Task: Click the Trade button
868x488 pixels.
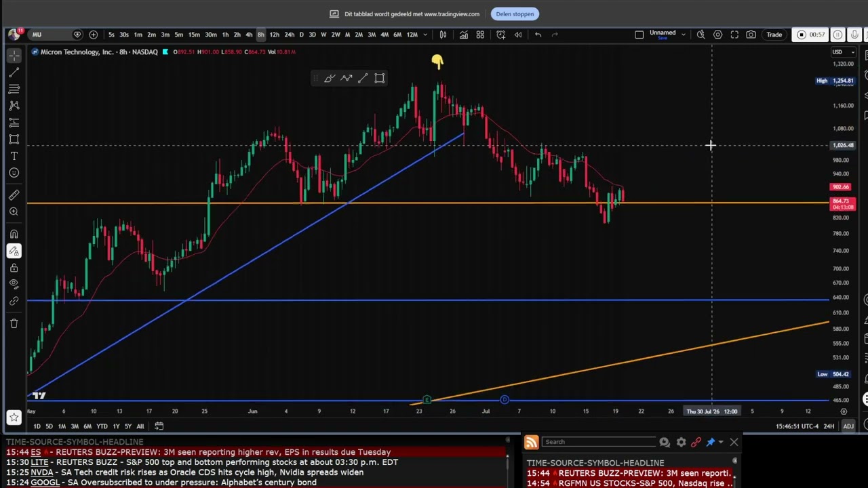Action: coord(774,35)
